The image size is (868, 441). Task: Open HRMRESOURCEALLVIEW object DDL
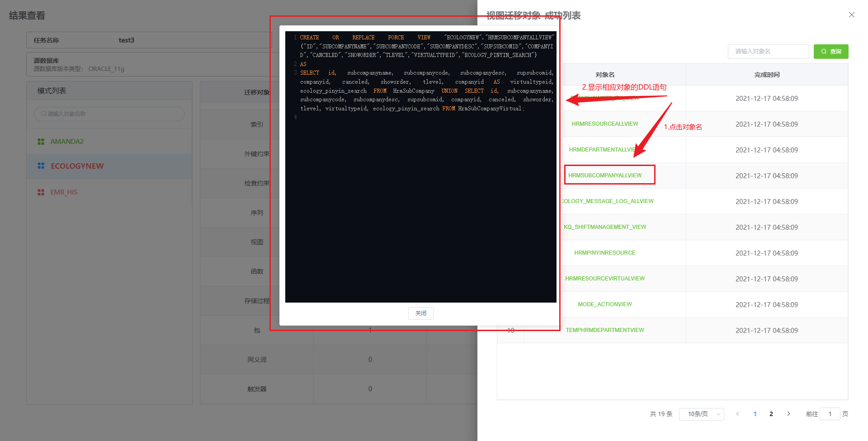point(605,123)
